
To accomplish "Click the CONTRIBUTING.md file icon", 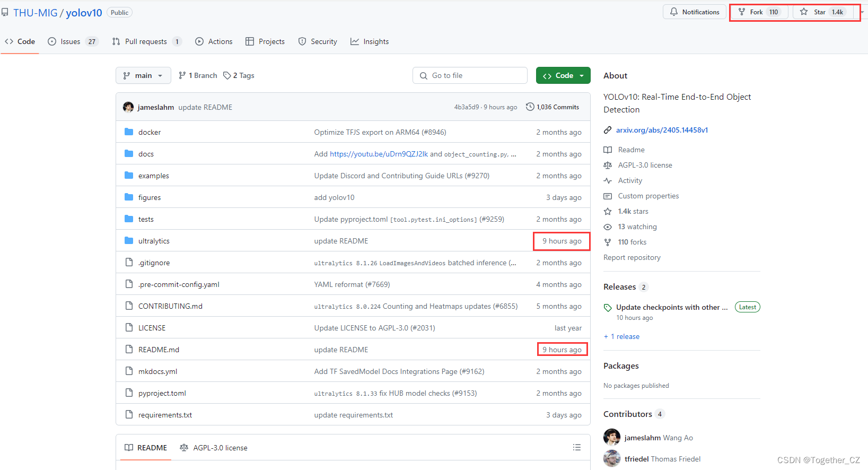I will coord(129,306).
